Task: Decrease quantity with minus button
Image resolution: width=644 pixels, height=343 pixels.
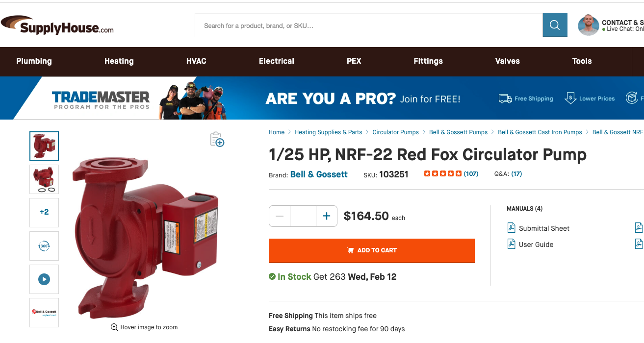Action: point(280,216)
